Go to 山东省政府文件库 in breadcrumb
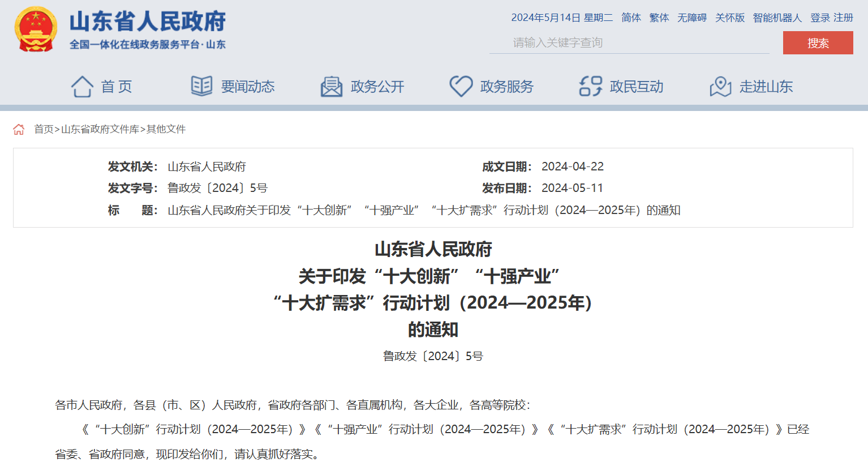 100,130
